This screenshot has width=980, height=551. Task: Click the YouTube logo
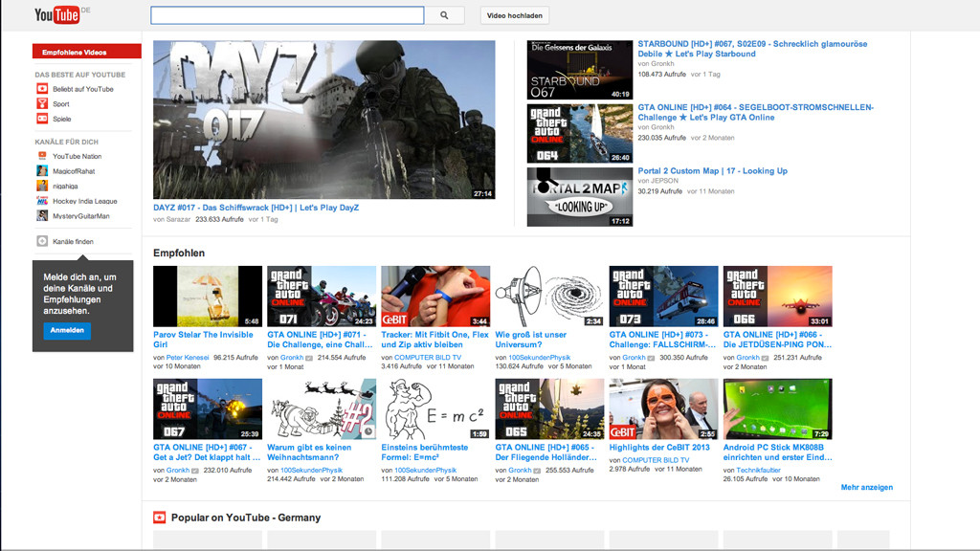(x=56, y=15)
